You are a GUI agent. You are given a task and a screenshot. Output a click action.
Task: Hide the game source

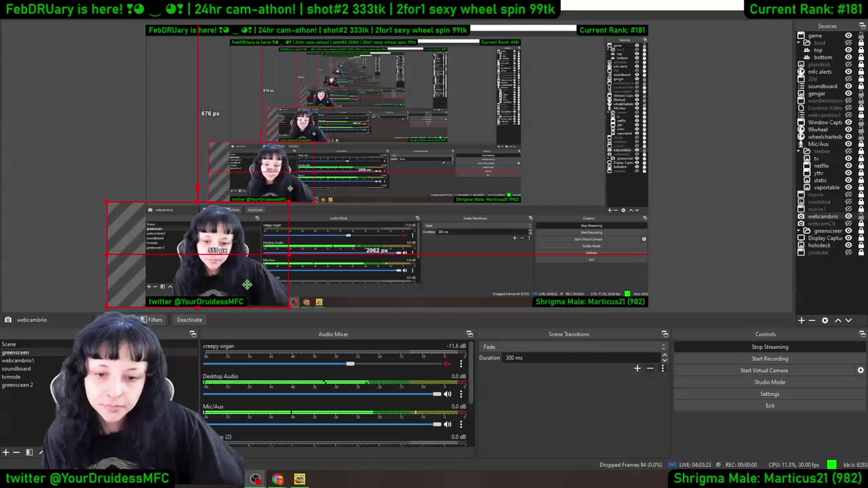pyautogui.click(x=849, y=36)
